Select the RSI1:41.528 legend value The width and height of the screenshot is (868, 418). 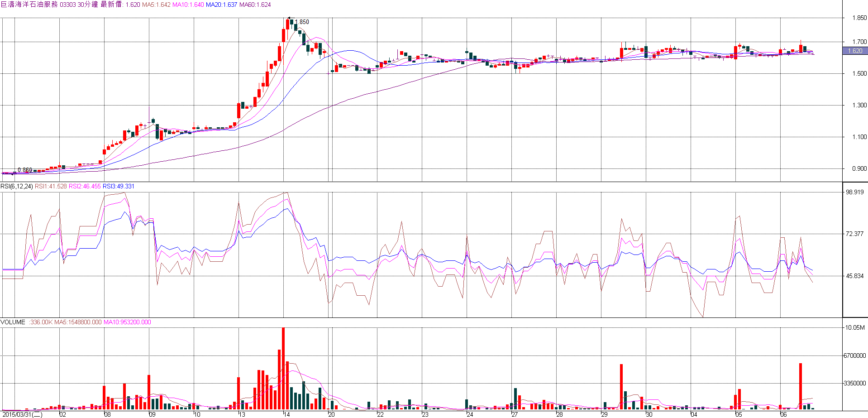point(51,186)
